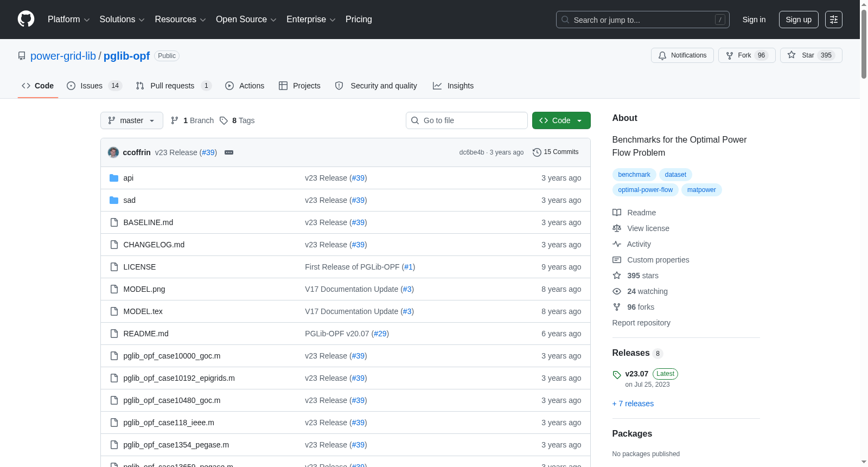Switch to Security and quality tab

click(376, 86)
